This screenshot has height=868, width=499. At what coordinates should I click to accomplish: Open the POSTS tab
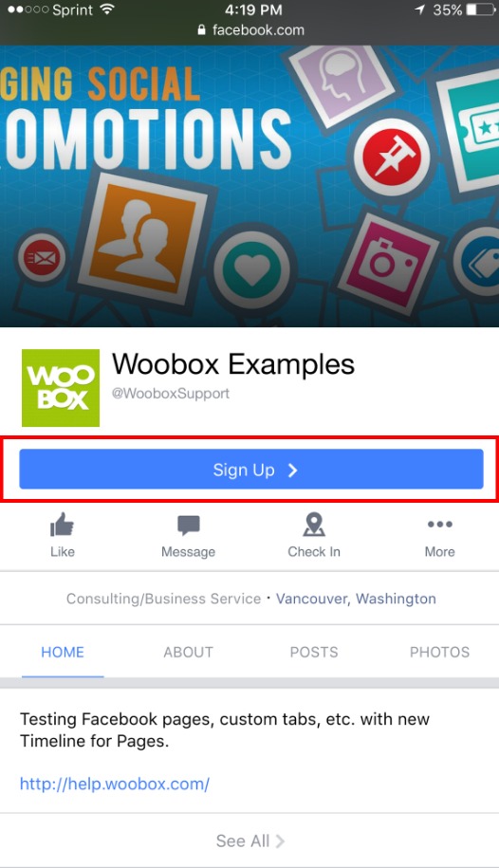pyautogui.click(x=314, y=652)
